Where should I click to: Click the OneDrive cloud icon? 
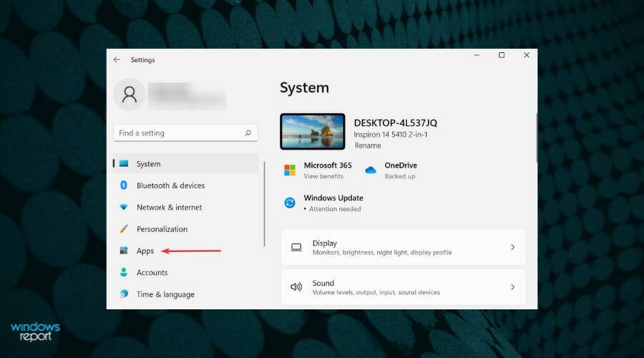click(371, 170)
